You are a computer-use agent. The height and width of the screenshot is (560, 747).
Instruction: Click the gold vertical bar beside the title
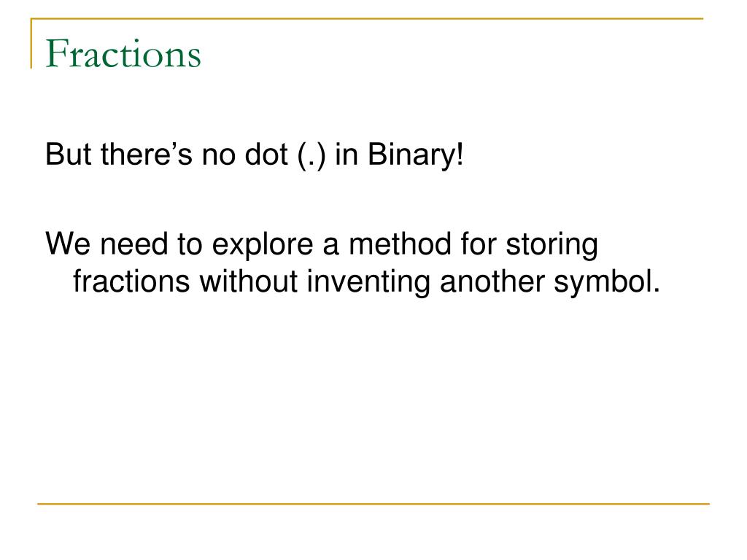click(31, 43)
